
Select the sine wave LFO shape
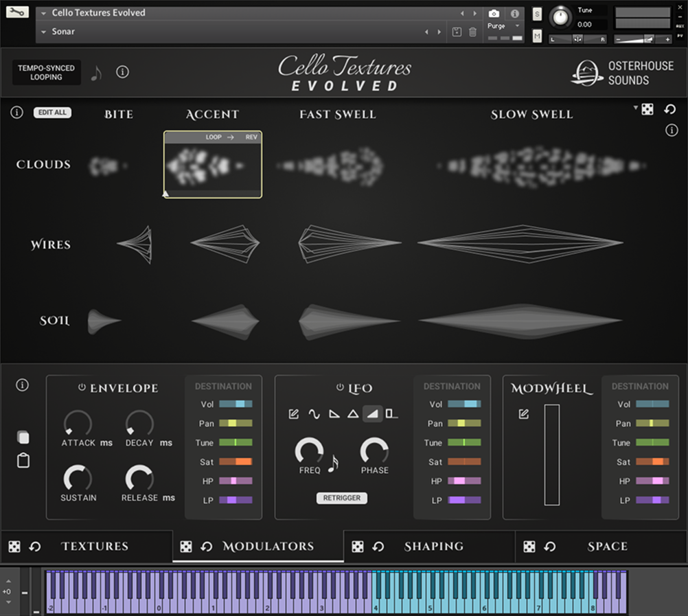314,414
